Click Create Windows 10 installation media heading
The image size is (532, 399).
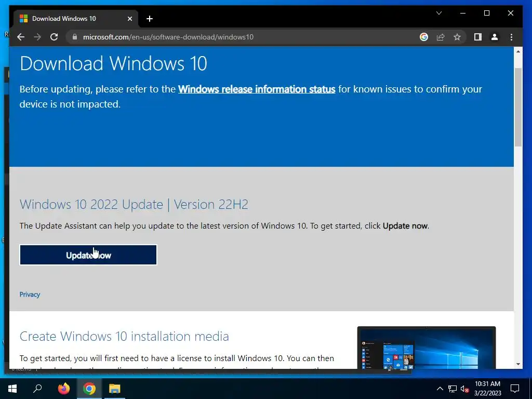pos(124,336)
